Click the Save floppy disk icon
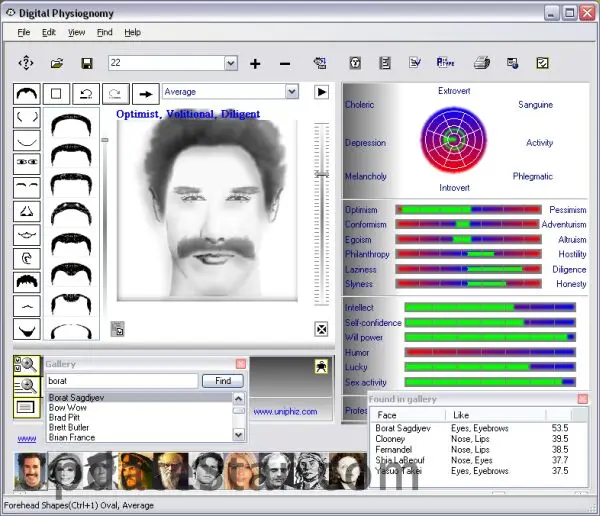The height and width of the screenshot is (516, 600). click(x=87, y=64)
